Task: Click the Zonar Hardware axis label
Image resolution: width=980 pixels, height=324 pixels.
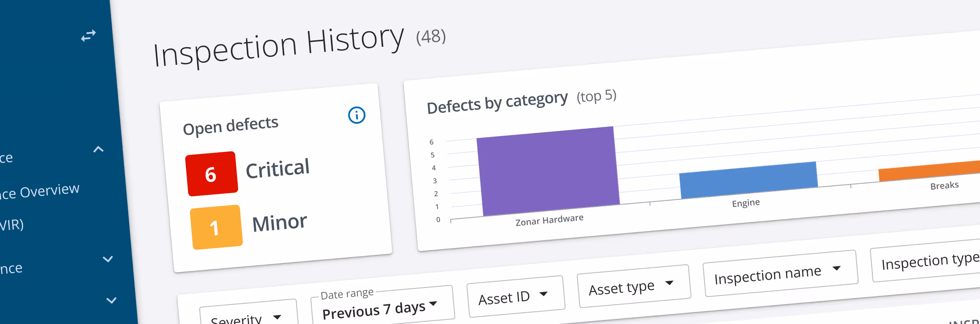Action: click(549, 220)
